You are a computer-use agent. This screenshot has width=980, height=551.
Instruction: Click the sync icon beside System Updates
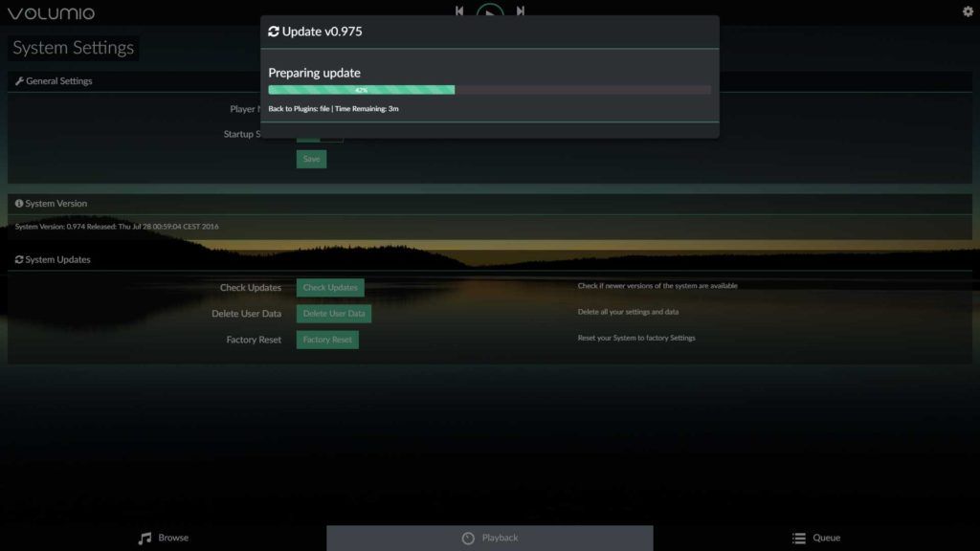point(19,259)
